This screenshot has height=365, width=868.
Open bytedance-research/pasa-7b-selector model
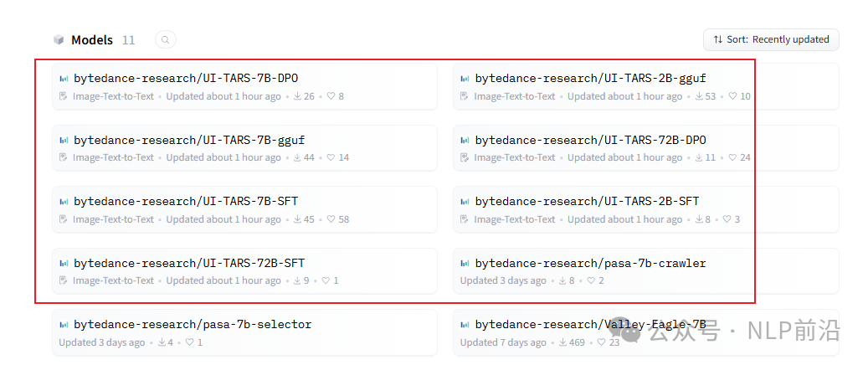point(244,332)
